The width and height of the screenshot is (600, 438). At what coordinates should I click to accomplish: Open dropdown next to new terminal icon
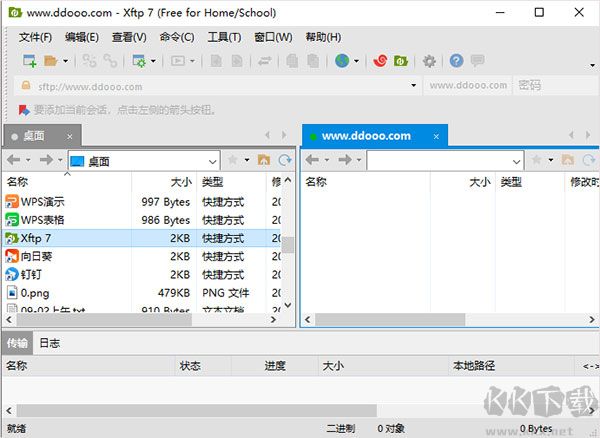192,61
